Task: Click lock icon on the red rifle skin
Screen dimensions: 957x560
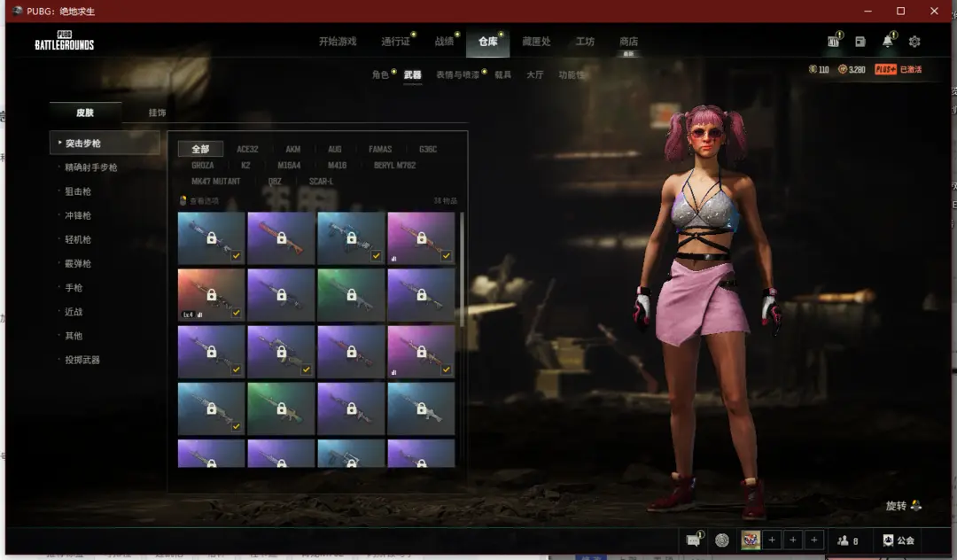Action: point(282,237)
